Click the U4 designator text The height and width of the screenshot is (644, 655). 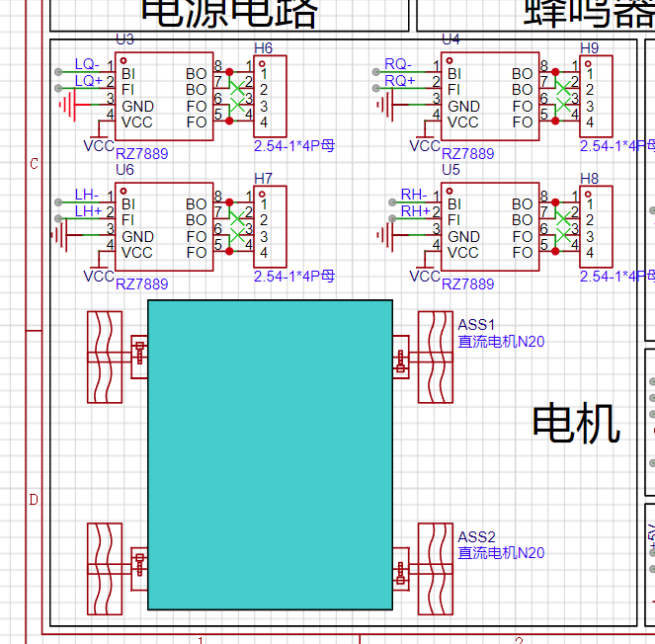451,40
